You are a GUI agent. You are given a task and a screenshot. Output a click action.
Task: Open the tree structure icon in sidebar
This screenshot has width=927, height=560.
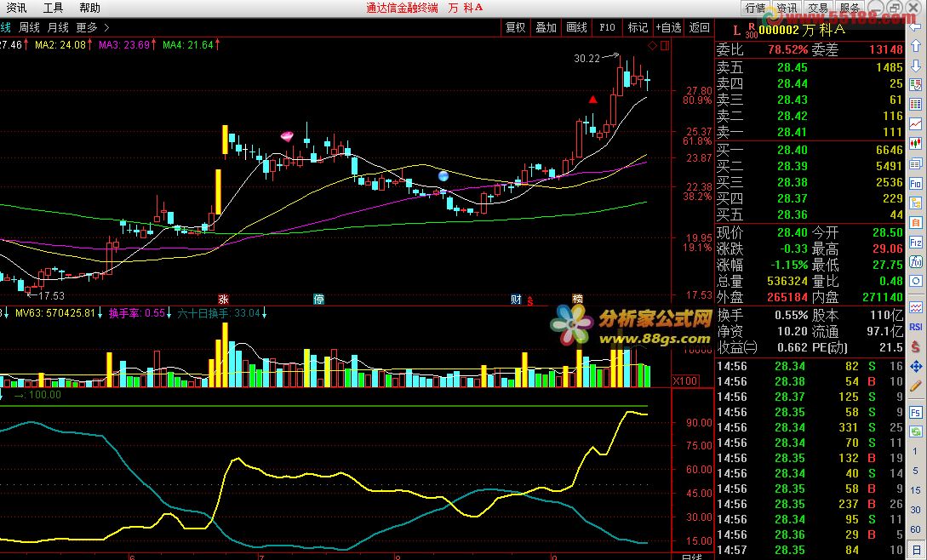point(916,203)
